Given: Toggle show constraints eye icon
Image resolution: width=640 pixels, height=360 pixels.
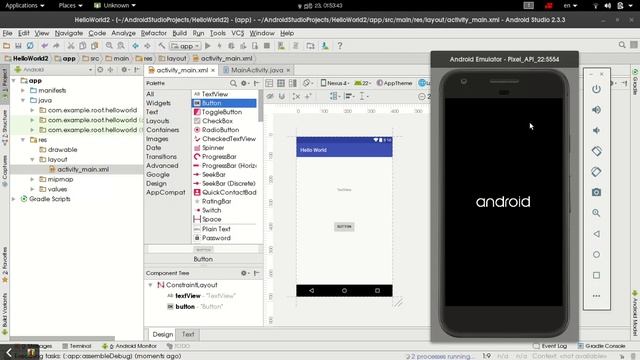Looking at the screenshot, I should tap(270, 96).
